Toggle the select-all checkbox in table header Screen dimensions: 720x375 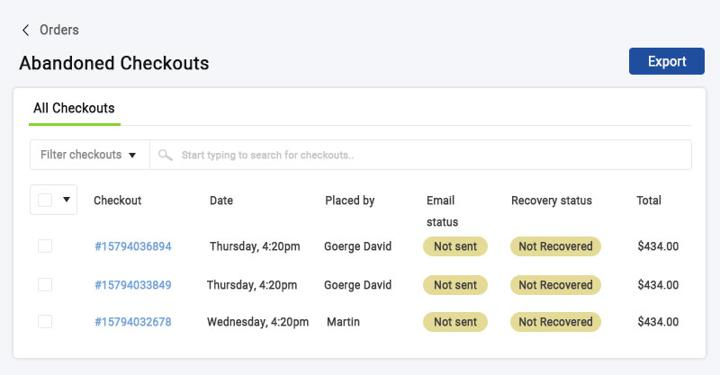coord(45,200)
